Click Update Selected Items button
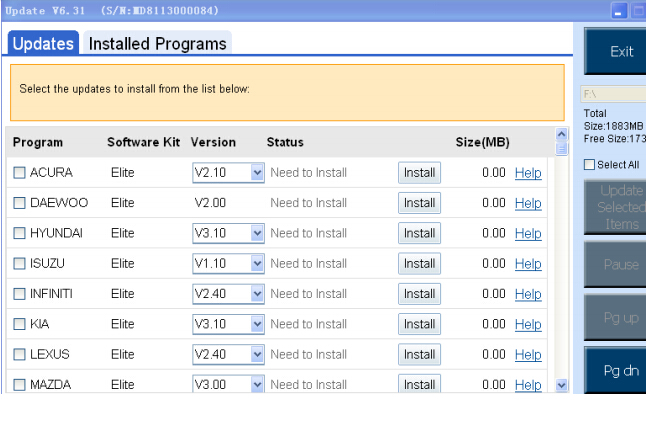646x433 pixels. point(616,207)
